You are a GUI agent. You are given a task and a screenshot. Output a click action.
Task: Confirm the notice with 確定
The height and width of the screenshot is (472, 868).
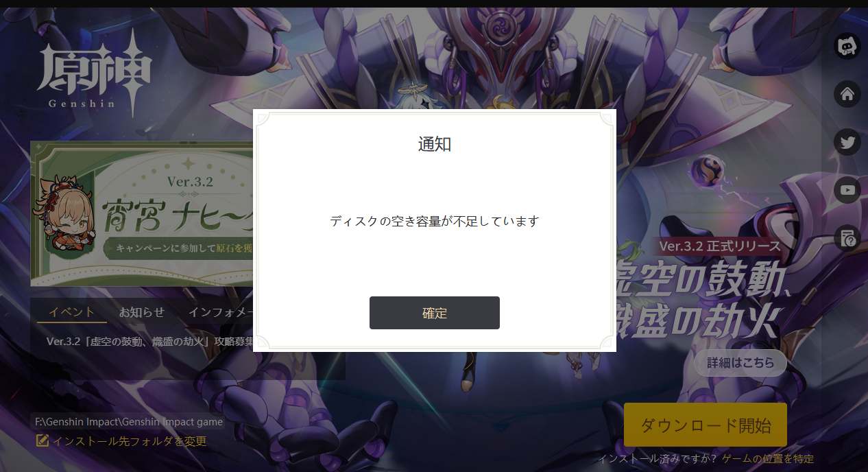(434, 313)
